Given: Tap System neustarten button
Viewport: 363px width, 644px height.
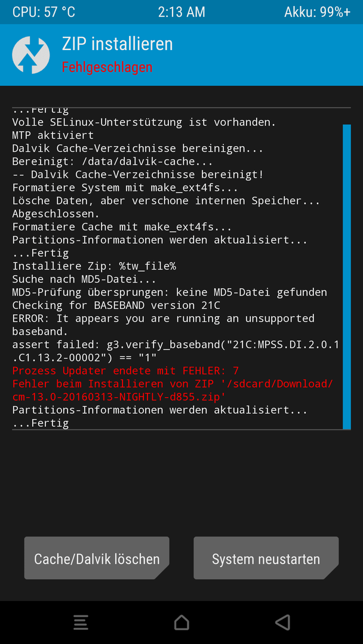Looking at the screenshot, I should click(266, 558).
